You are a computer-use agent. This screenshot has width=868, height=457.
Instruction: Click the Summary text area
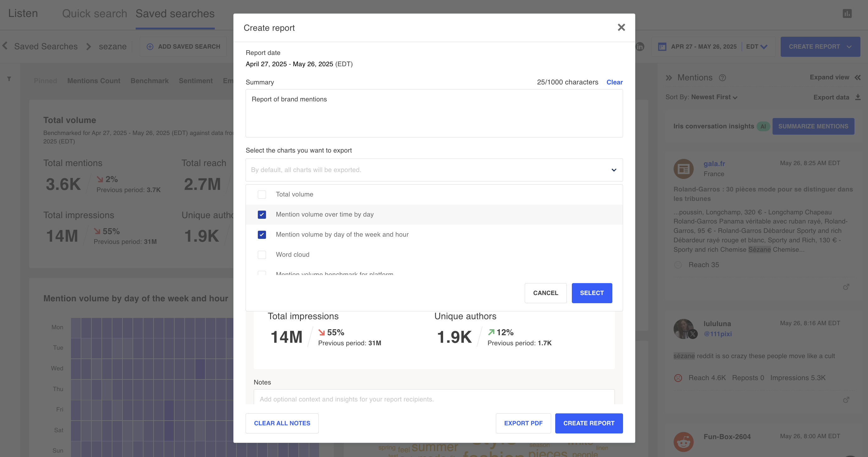tap(434, 113)
